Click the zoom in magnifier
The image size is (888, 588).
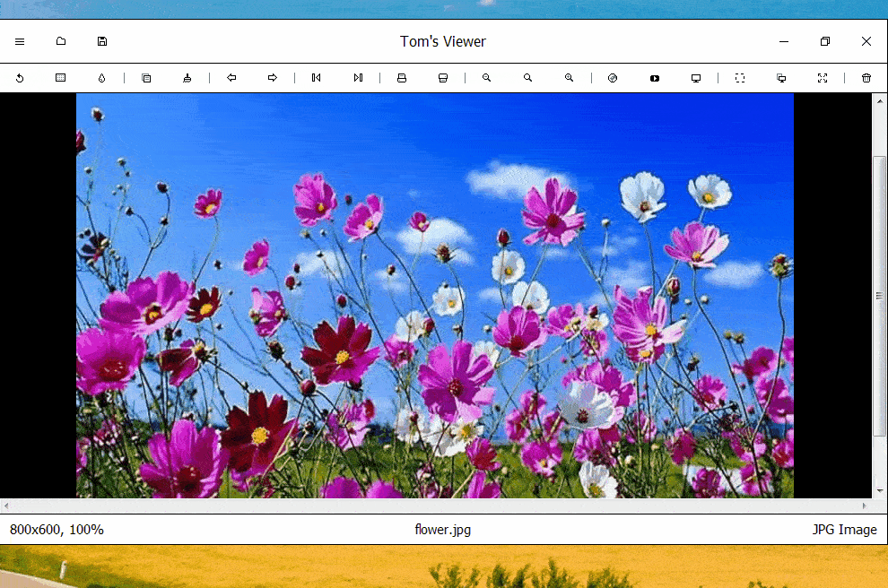(570, 77)
